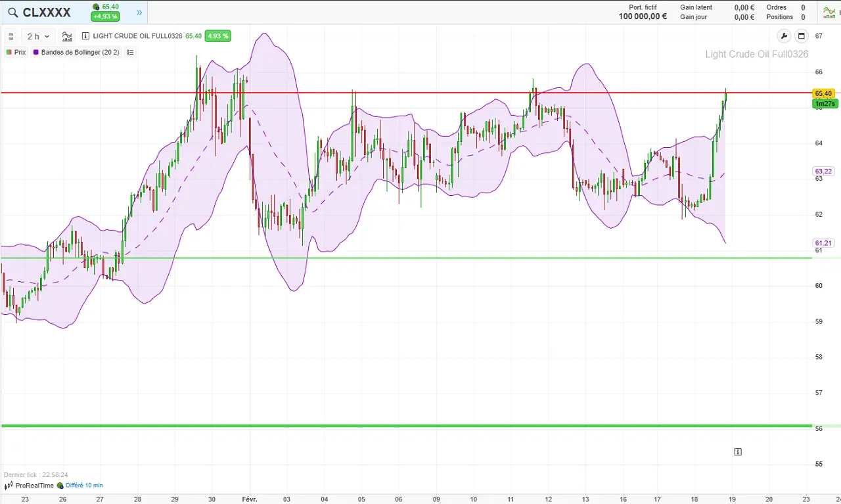Click the wrench settings icon above the price scale
Screen dimensions: 841x504
point(783,36)
